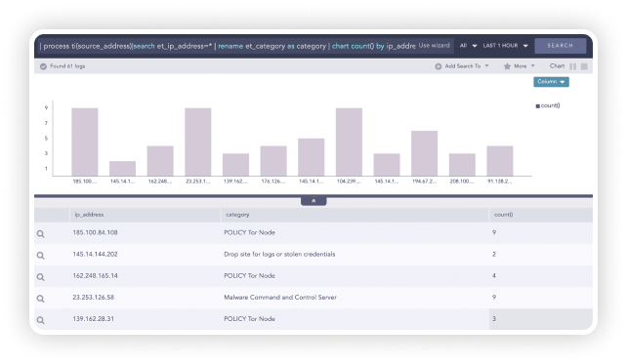Click the magnifier icon for 139.162.28.31
627x364 pixels.
click(x=41, y=320)
